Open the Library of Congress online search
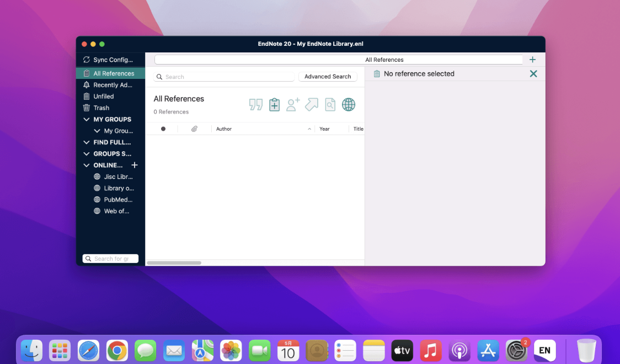The image size is (620, 364). tap(114, 188)
